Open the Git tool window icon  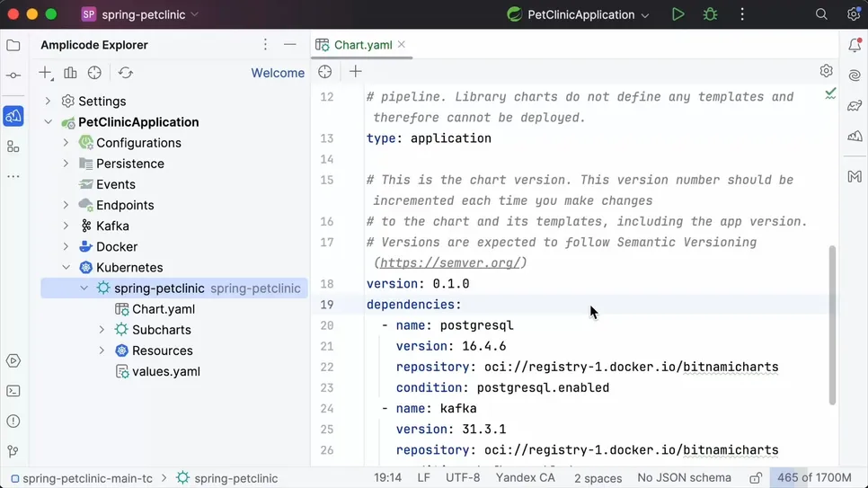pyautogui.click(x=13, y=451)
